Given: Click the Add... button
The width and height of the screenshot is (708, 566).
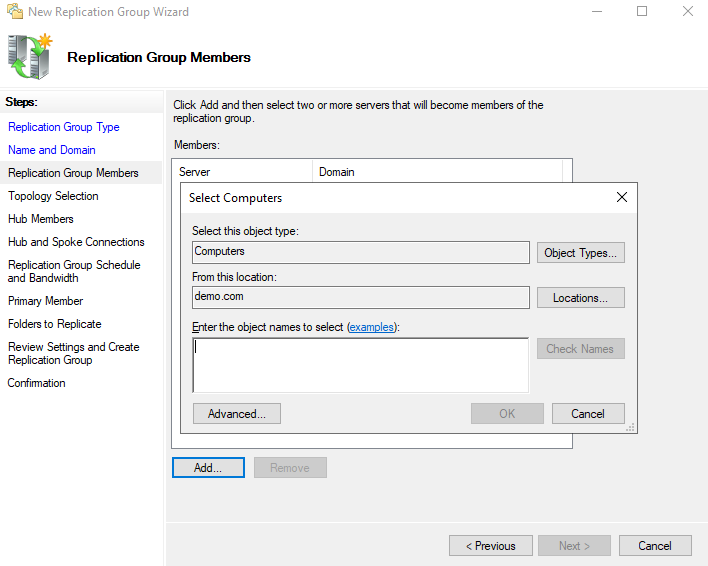Looking at the screenshot, I should (x=208, y=468).
